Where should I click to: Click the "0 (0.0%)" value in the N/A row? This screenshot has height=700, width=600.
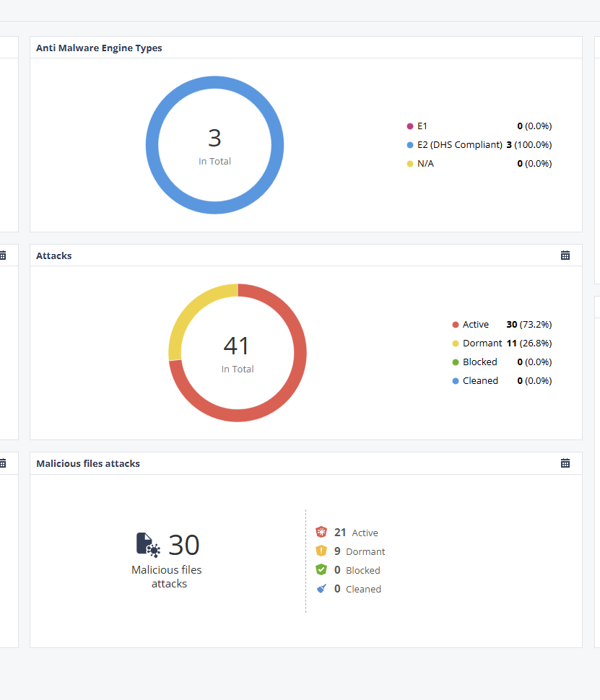pos(534,163)
